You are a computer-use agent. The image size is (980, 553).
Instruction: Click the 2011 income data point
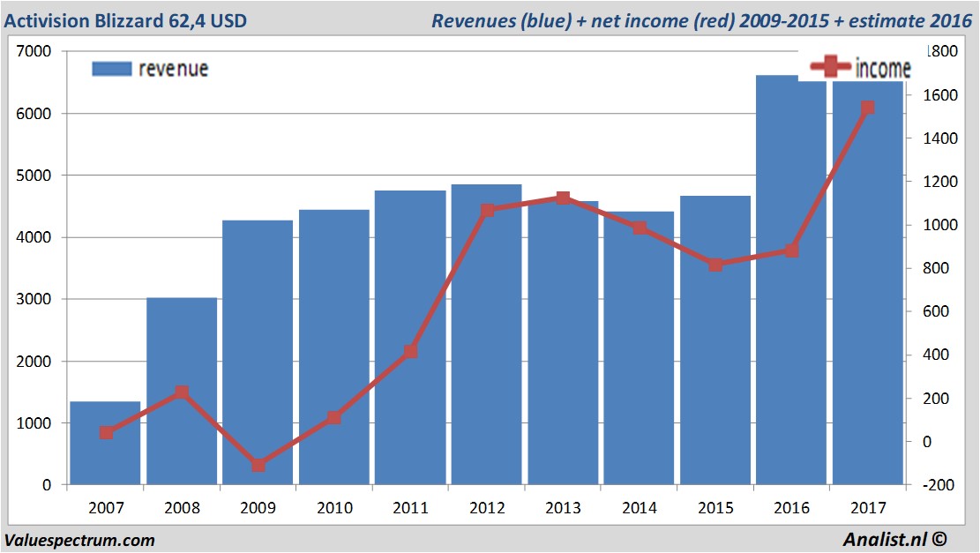pyautogui.click(x=411, y=352)
